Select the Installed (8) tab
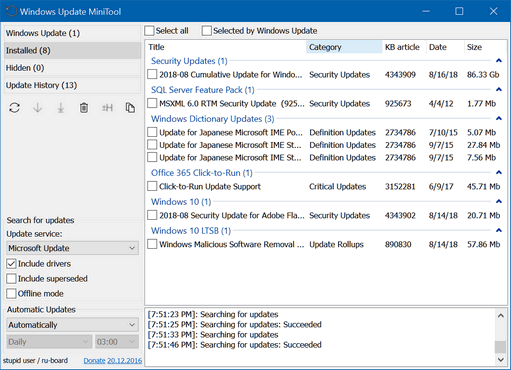The height and width of the screenshot is (370, 511). 72,50
